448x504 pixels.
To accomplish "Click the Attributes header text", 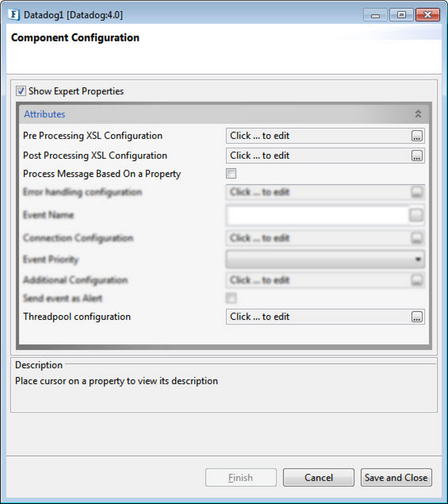I will 44,114.
